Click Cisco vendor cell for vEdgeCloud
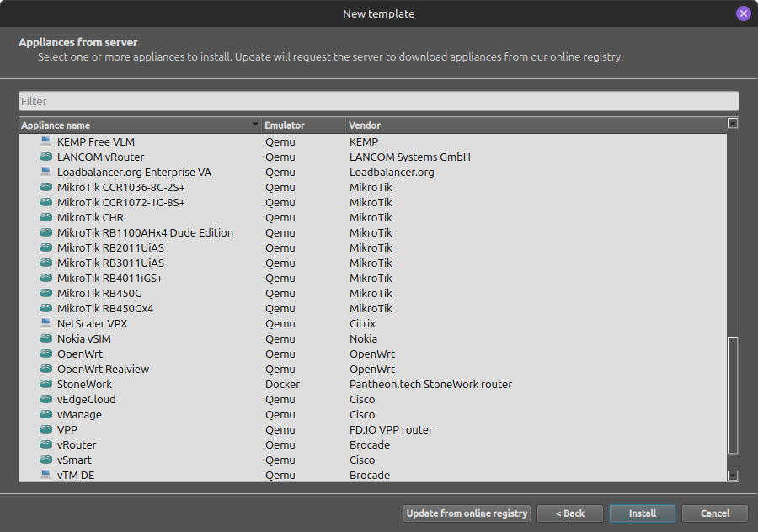 (x=362, y=400)
